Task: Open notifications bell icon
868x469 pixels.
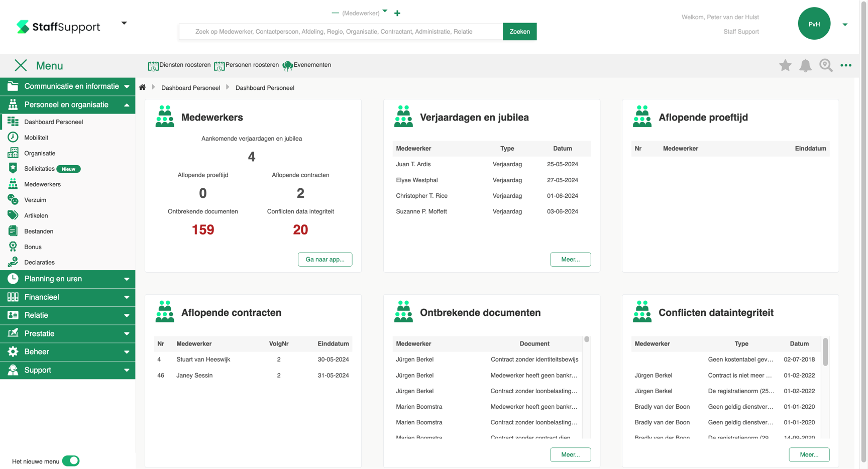Action: coord(805,65)
